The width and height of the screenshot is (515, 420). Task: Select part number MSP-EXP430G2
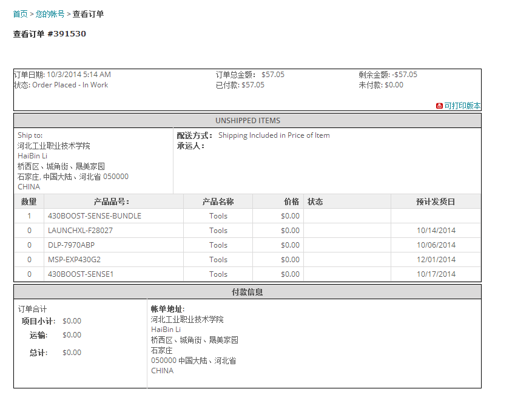(74, 260)
